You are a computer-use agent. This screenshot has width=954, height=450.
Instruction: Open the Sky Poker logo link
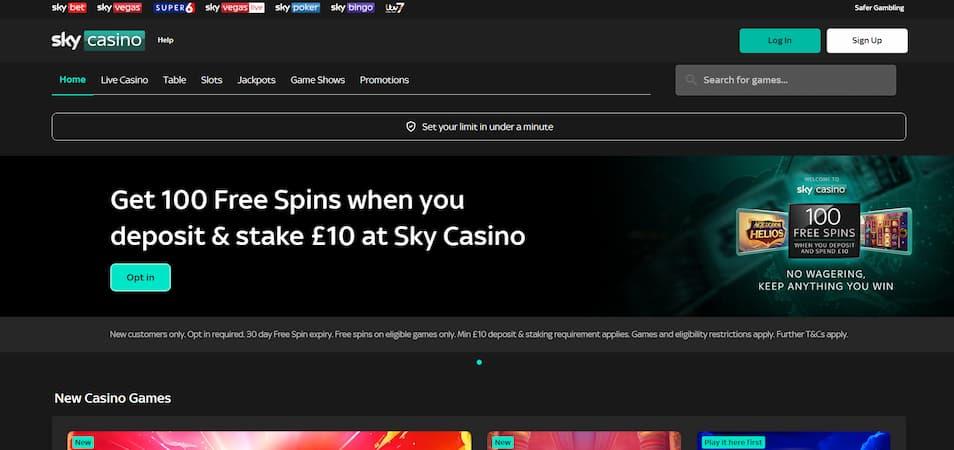point(297,8)
